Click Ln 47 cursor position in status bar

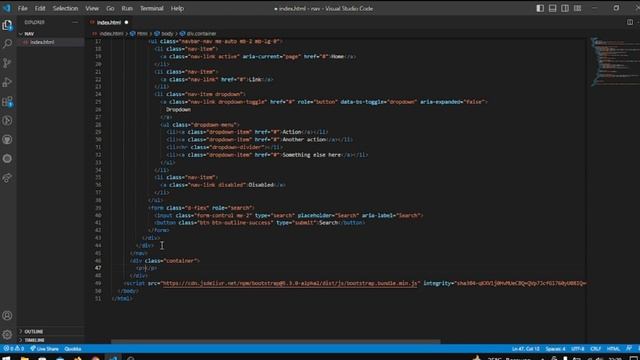(x=525, y=349)
